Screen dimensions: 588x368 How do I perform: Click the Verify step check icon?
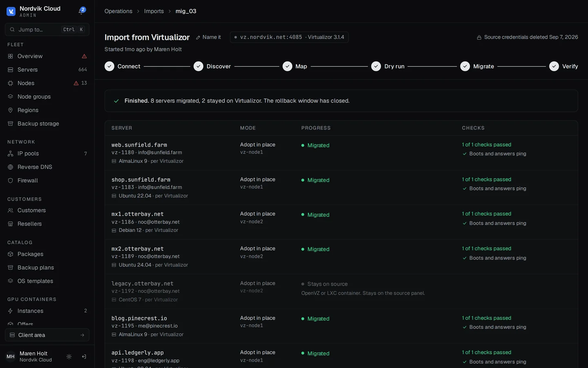(554, 66)
